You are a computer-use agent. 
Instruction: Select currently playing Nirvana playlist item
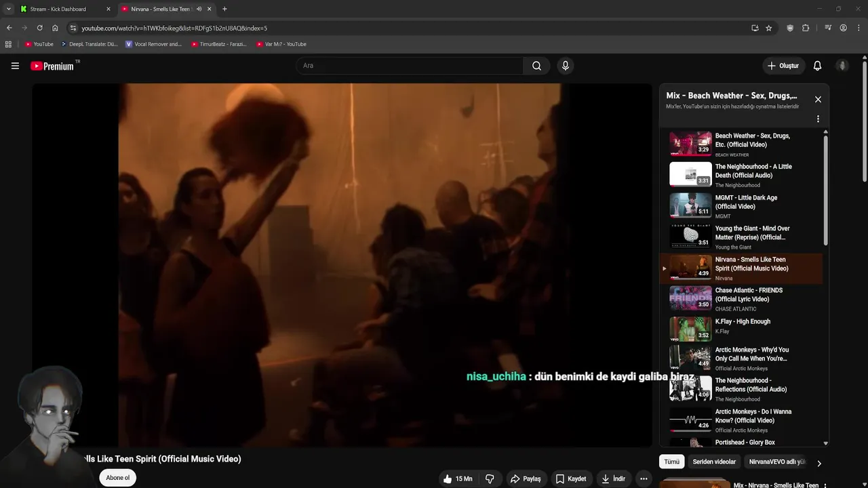pyautogui.click(x=741, y=268)
